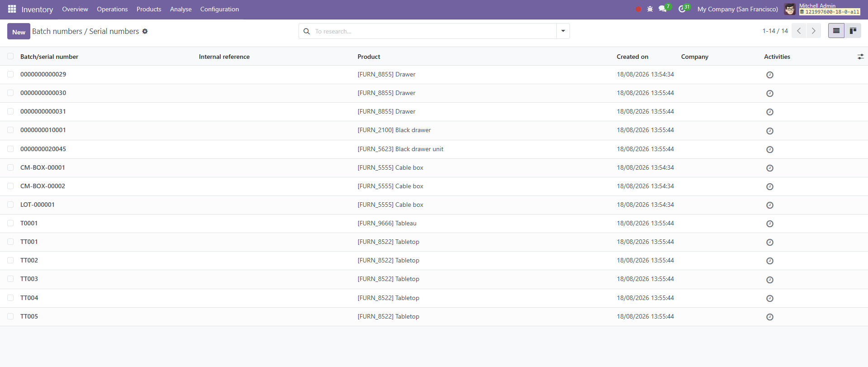Click the search magnifier icon
The height and width of the screenshot is (367, 868).
[307, 31]
